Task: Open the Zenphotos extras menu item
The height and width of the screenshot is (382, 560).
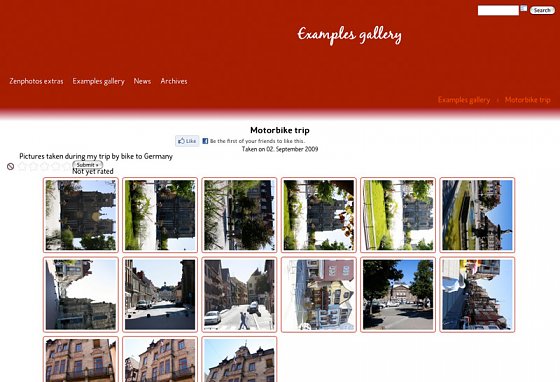Action: [x=36, y=81]
